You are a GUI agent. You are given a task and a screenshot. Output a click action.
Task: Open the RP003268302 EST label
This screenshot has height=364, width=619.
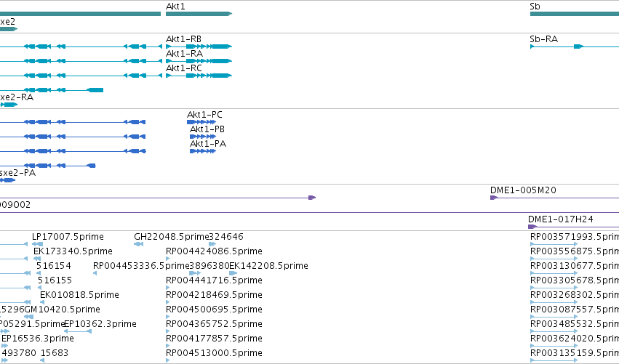[575, 295]
